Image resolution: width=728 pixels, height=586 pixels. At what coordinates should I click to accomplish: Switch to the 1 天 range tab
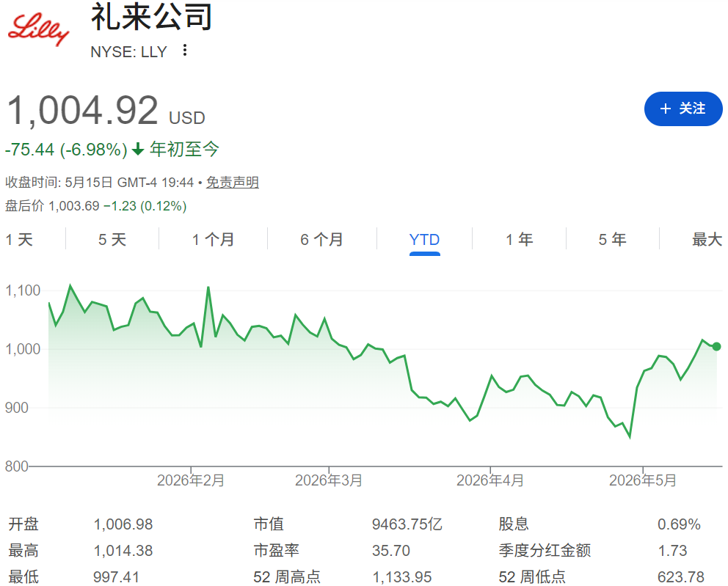19,239
